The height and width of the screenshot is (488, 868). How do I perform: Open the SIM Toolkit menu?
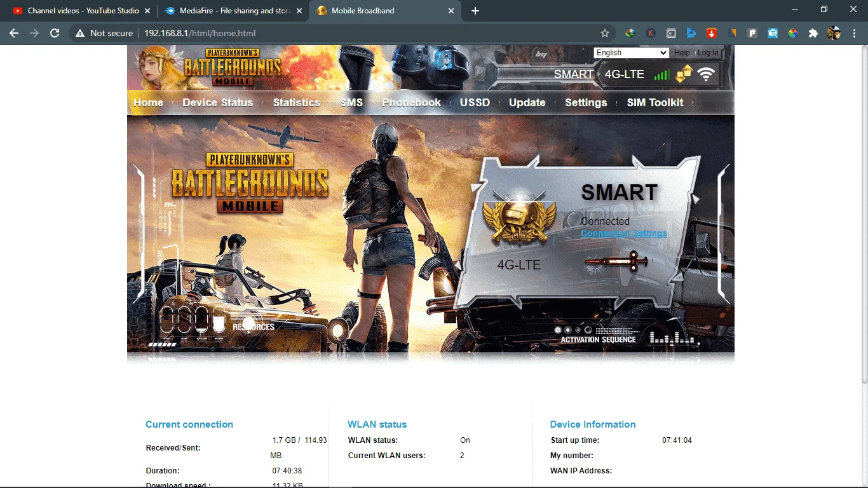click(655, 102)
